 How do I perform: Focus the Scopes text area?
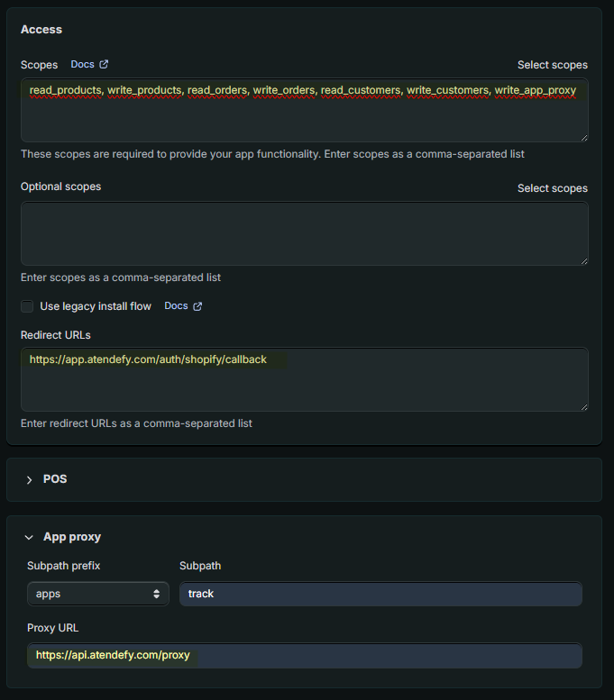tap(305, 110)
